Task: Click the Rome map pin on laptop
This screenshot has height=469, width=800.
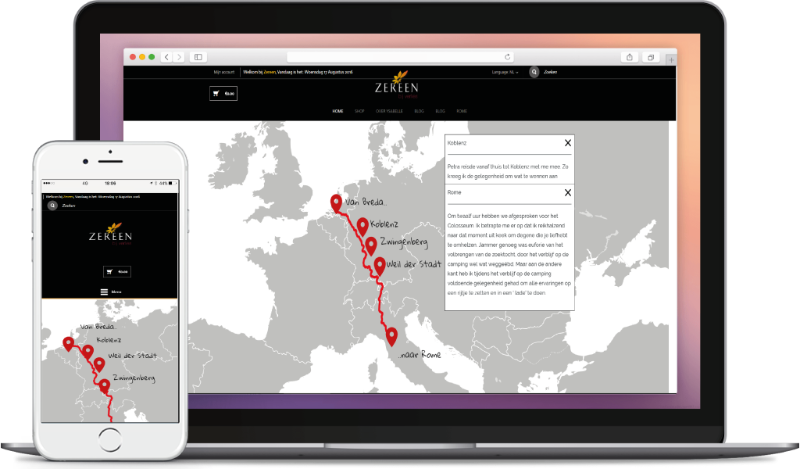Action: [x=392, y=336]
